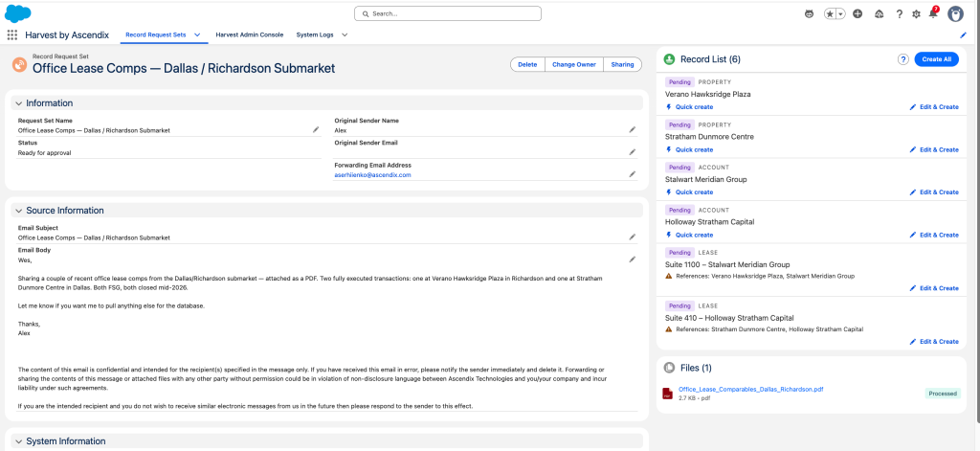This screenshot has width=980, height=451.
Task: Click the Suite 410 – Holloway Stratham Capital title
Action: point(729,318)
